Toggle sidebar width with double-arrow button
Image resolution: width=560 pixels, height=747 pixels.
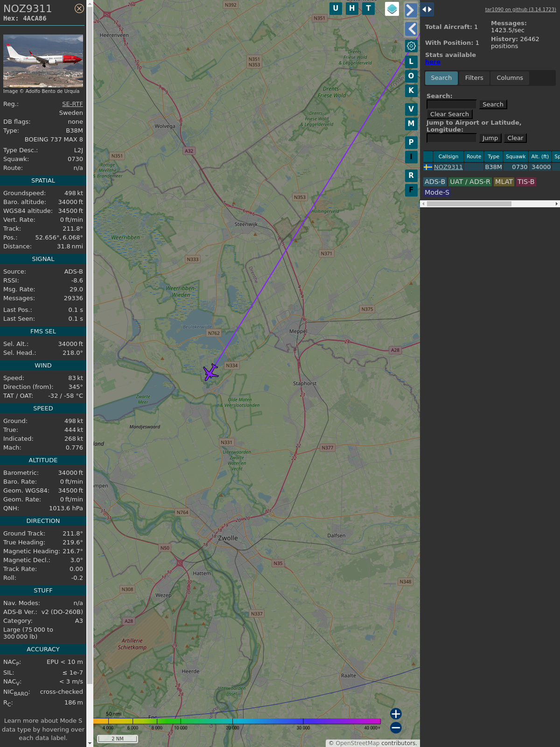click(427, 9)
